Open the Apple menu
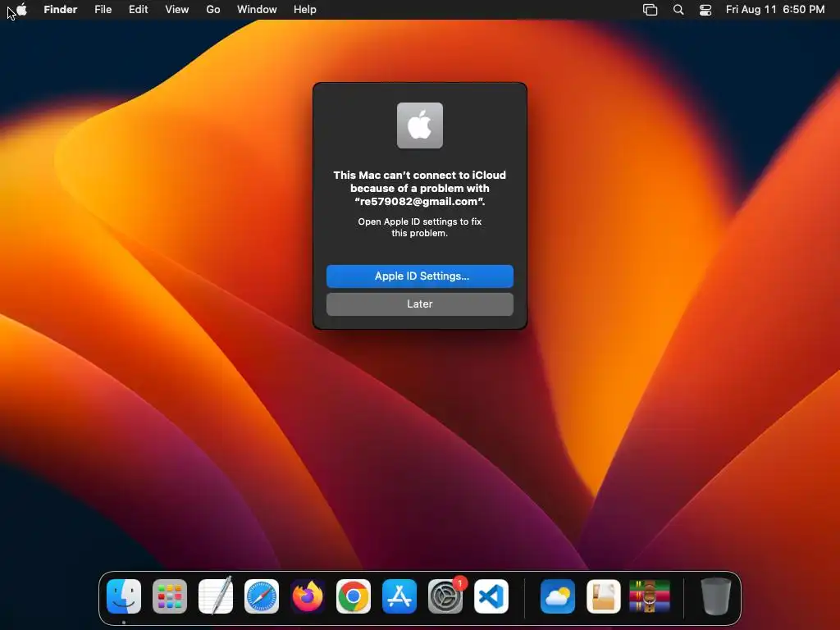The height and width of the screenshot is (630, 840). coord(21,10)
